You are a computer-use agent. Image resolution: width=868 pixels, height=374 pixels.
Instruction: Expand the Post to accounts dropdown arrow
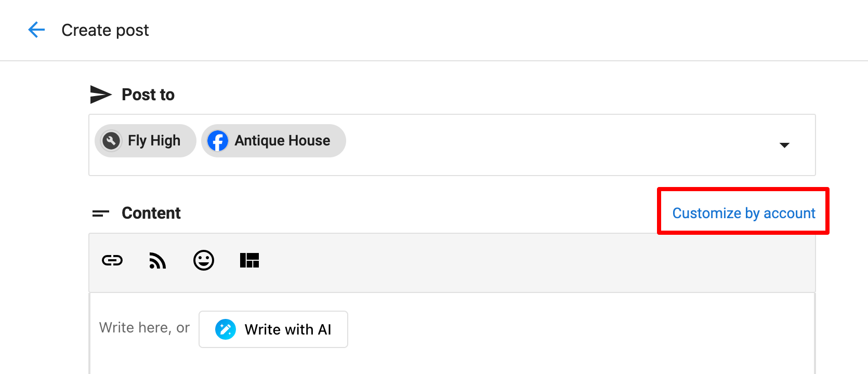click(x=784, y=145)
